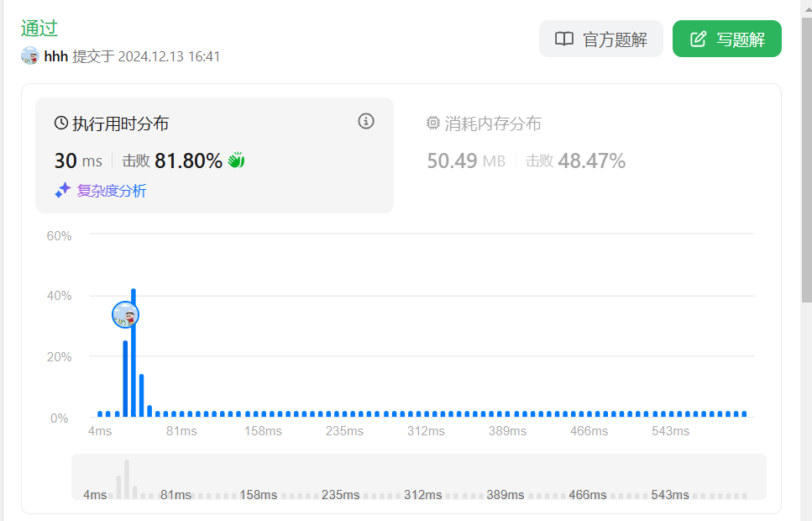Screen dimensions: 812x521
Task: Click the green 通过 status text
Action: pyautogui.click(x=39, y=28)
